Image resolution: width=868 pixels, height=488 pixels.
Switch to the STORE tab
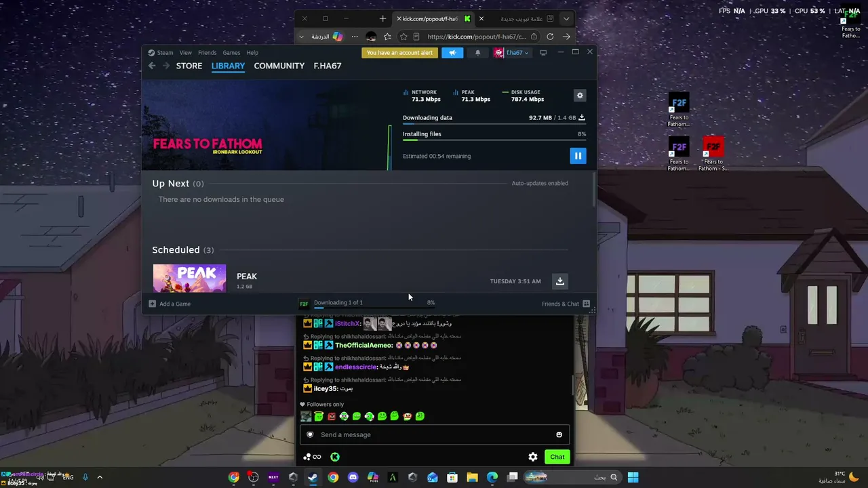click(x=189, y=66)
